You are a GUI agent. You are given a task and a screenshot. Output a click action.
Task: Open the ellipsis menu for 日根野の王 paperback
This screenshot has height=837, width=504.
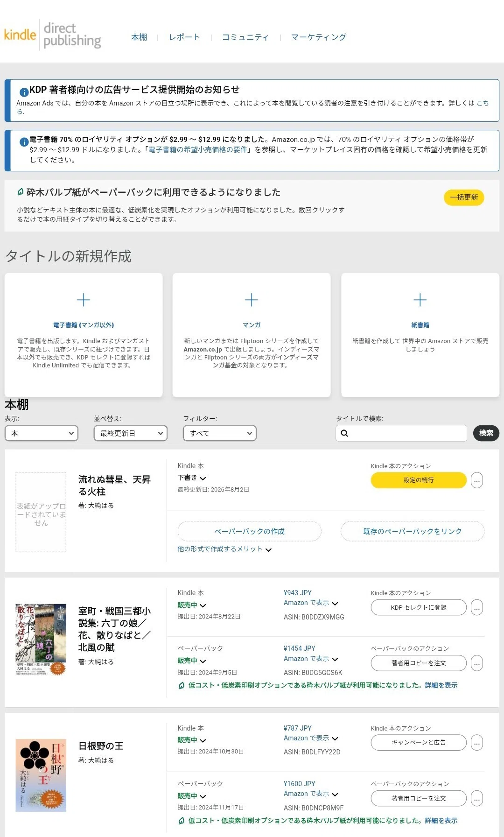click(x=476, y=798)
